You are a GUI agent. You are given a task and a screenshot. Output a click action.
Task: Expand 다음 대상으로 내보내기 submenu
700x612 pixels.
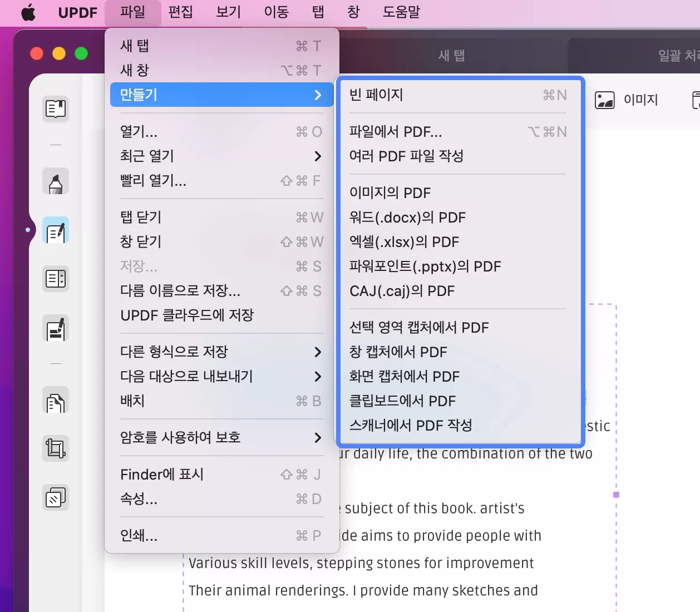click(221, 377)
